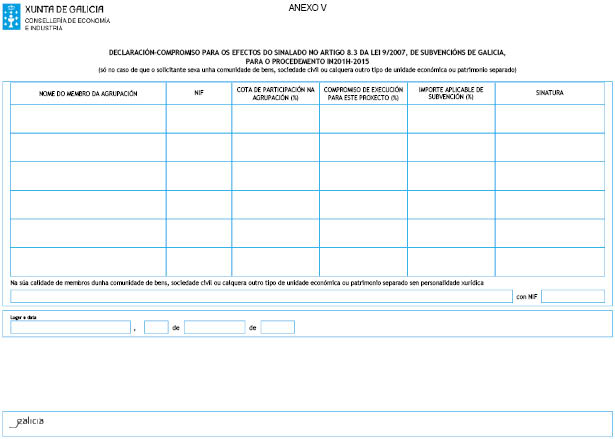The height and width of the screenshot is (439, 615).
Task: Click the place field under 'Lugar e data'
Action: pyautogui.click(x=71, y=327)
